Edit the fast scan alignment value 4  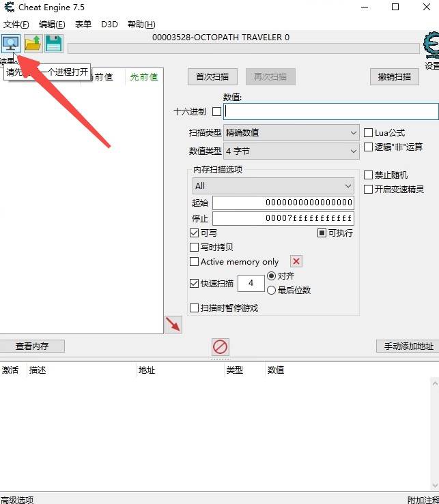point(251,283)
